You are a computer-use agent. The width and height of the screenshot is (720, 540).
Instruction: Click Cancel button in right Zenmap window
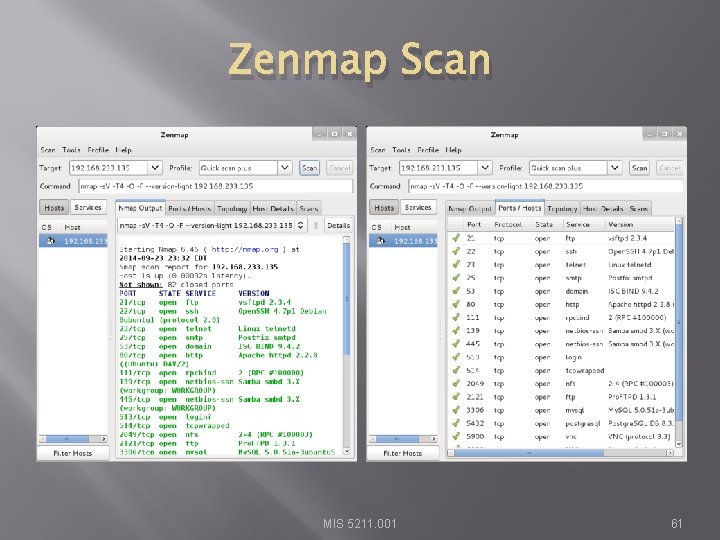(x=669, y=168)
